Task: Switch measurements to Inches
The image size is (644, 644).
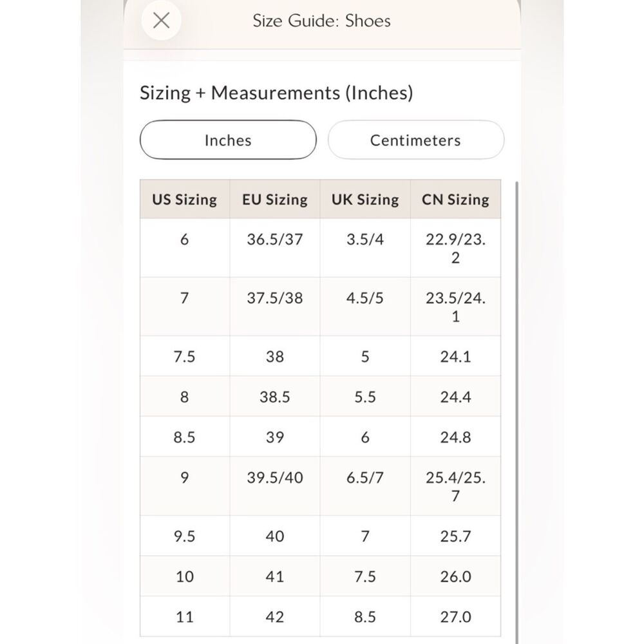Action: (228, 140)
